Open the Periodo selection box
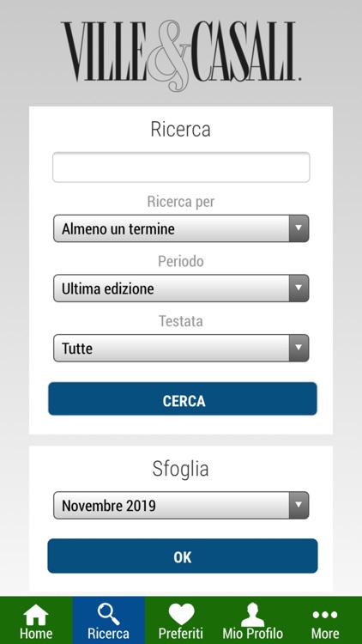This screenshot has height=644, width=362. pos(181,289)
